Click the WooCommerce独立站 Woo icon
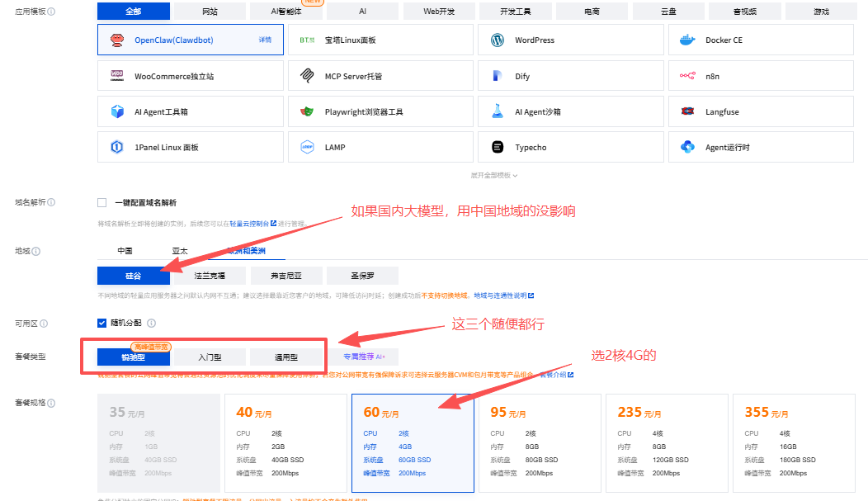The height and width of the screenshot is (501, 868). click(x=117, y=76)
